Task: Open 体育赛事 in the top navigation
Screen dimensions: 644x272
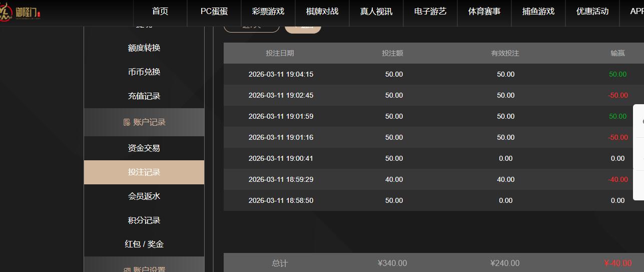Action: (484, 12)
